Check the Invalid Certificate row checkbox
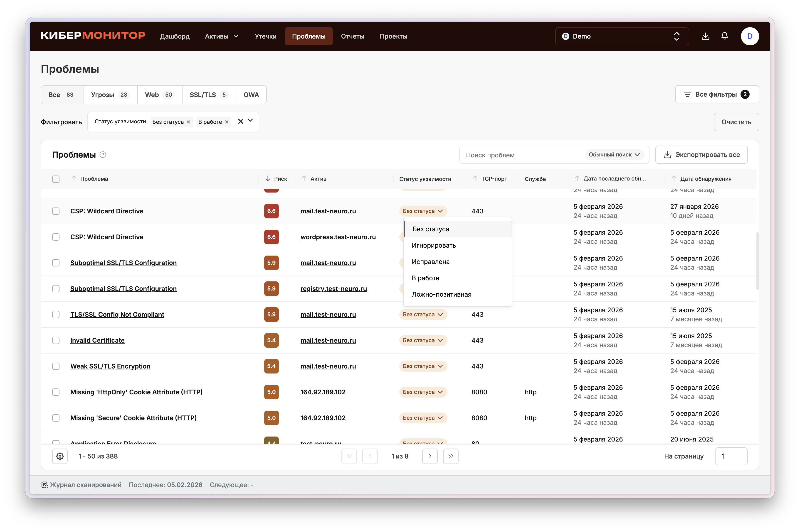 point(56,340)
